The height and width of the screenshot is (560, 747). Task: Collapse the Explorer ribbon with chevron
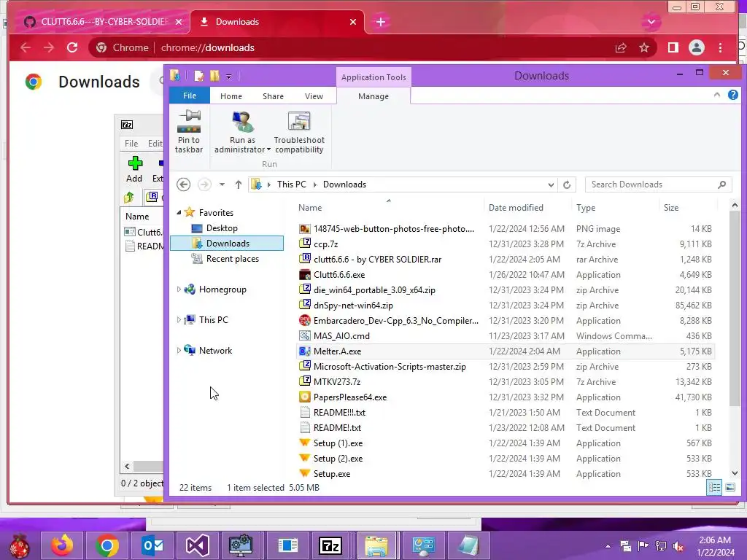click(x=716, y=95)
